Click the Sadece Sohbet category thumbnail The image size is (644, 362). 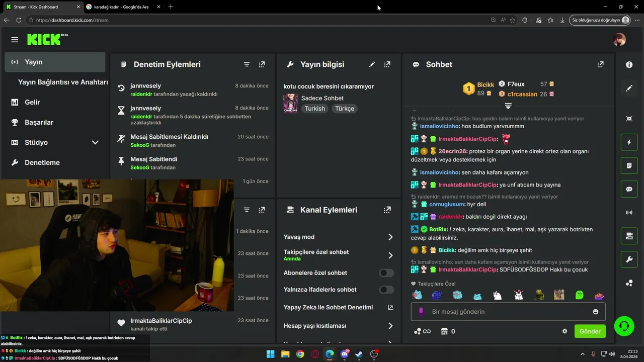coord(291,103)
